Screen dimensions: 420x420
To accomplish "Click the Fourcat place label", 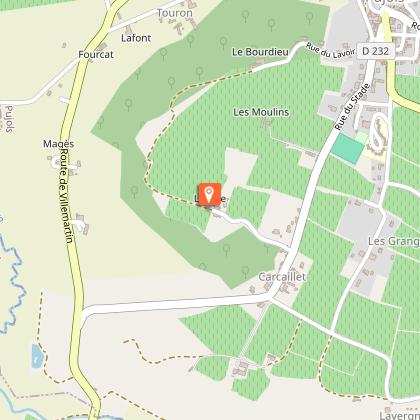I will [x=96, y=55].
